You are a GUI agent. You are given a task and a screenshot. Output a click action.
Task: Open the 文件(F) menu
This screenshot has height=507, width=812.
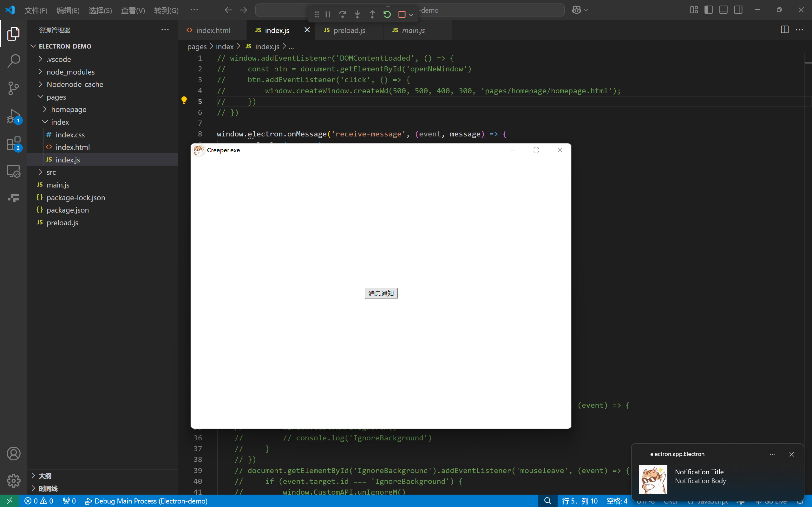[x=36, y=10]
